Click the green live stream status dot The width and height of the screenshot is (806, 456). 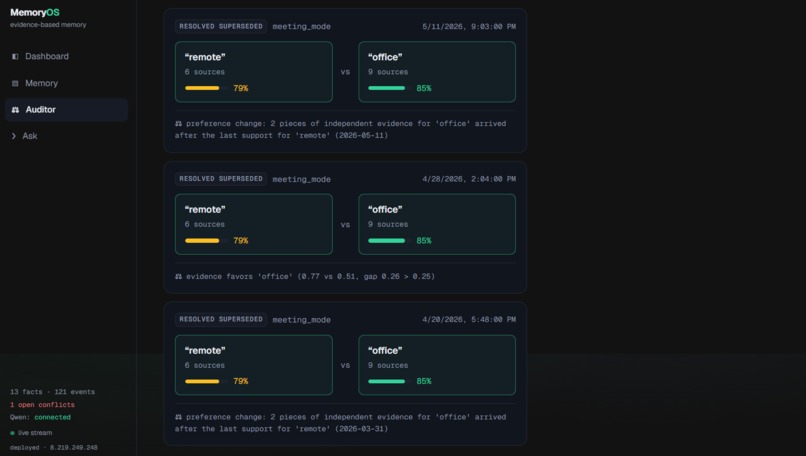coord(12,433)
